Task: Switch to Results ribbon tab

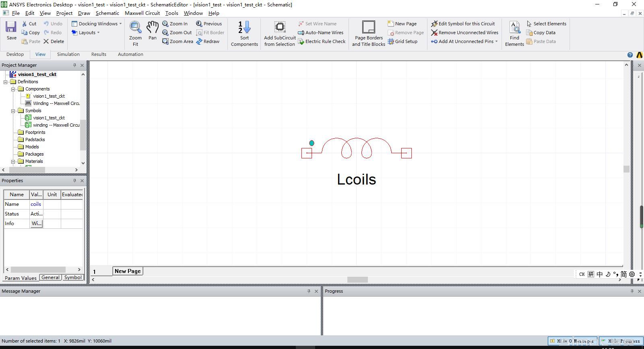Action: [99, 54]
